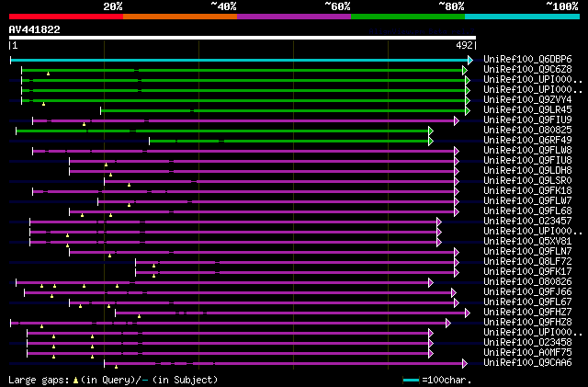Select the UniRef100_O80826 label
This screenshot has width=588, height=387.
(x=527, y=282)
